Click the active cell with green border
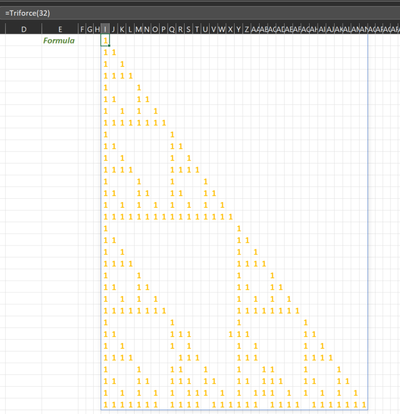 tap(105, 40)
